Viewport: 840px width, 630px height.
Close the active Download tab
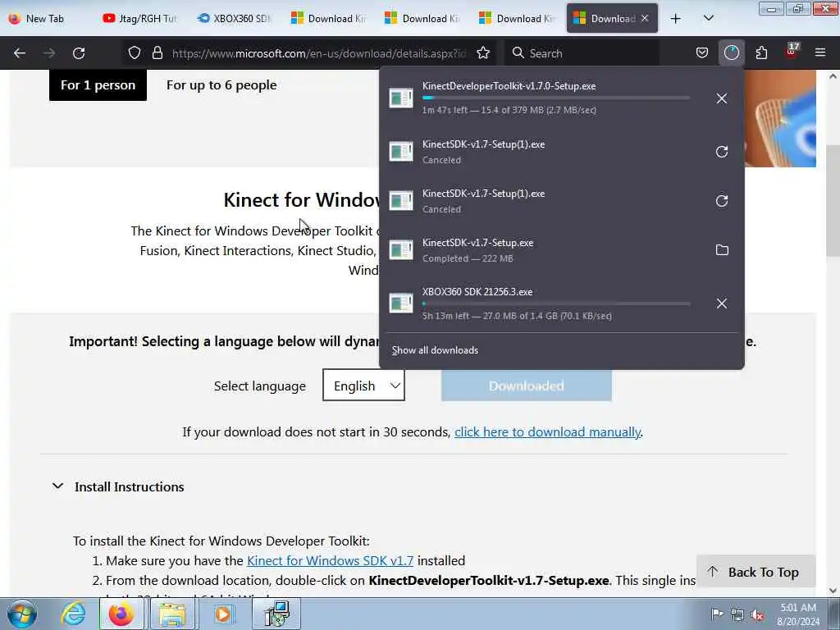point(645,18)
